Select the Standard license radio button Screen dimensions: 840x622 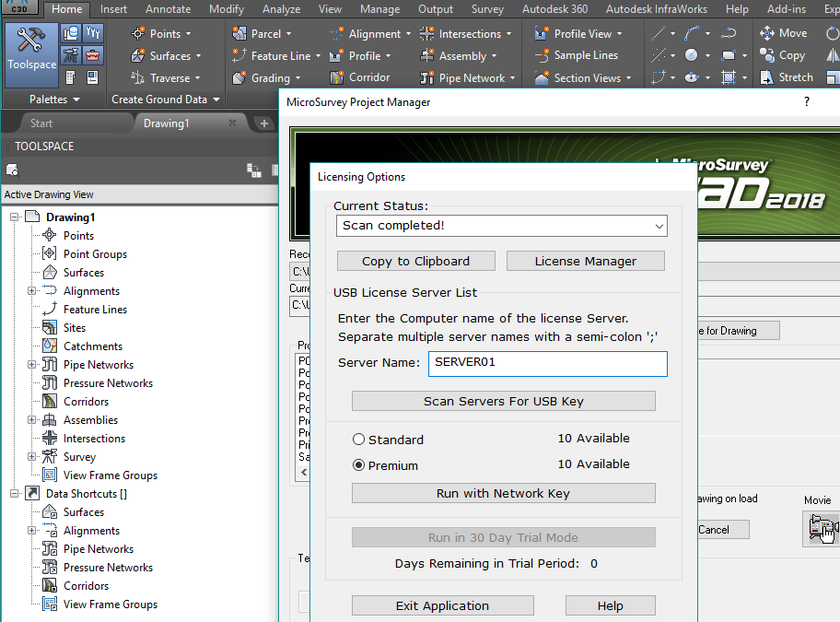[359, 440]
